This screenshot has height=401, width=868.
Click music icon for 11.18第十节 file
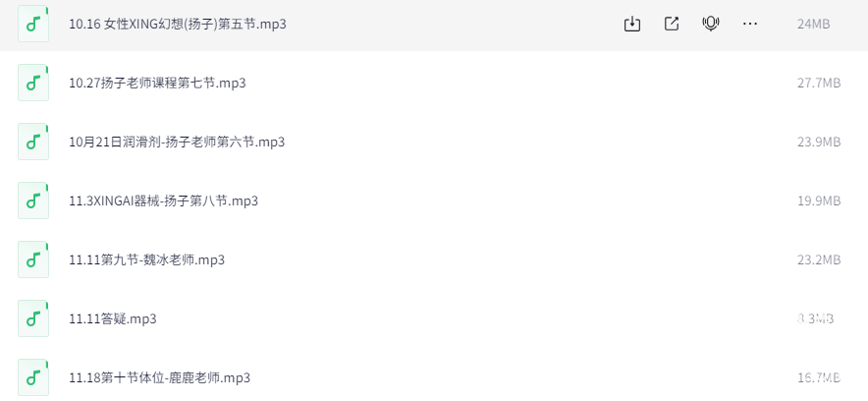pos(32,377)
